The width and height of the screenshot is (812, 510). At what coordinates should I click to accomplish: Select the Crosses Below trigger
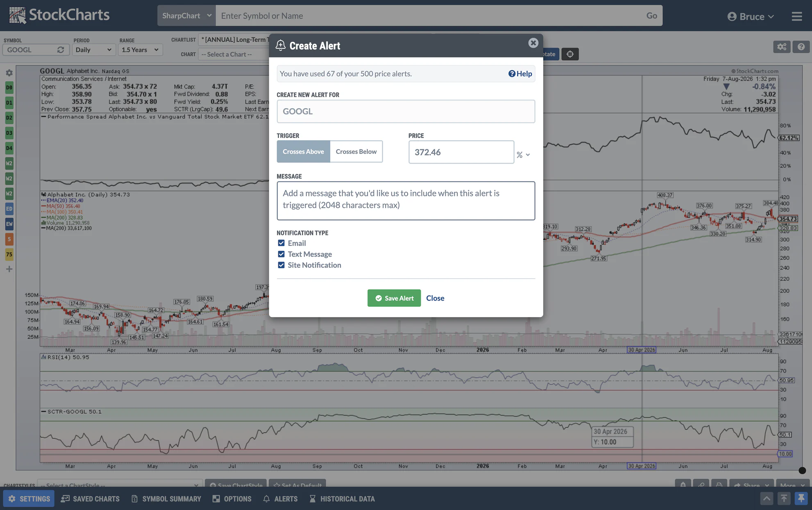click(356, 152)
